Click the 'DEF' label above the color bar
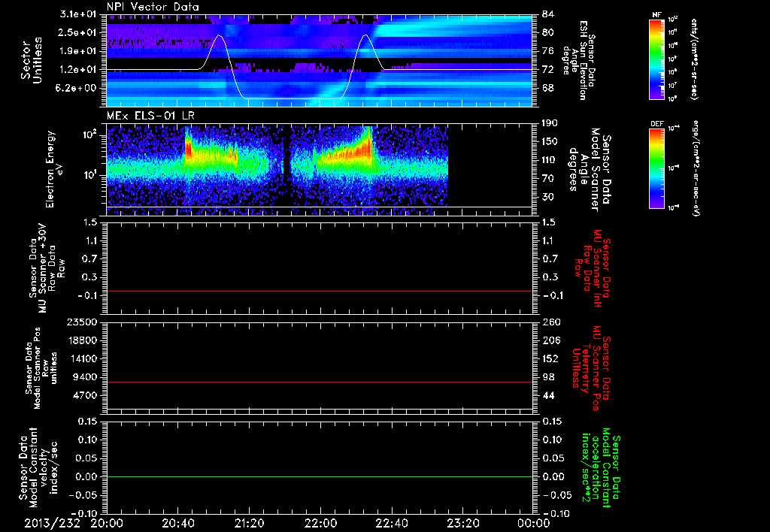Image resolution: width=770 pixels, height=532 pixels. pos(657,124)
